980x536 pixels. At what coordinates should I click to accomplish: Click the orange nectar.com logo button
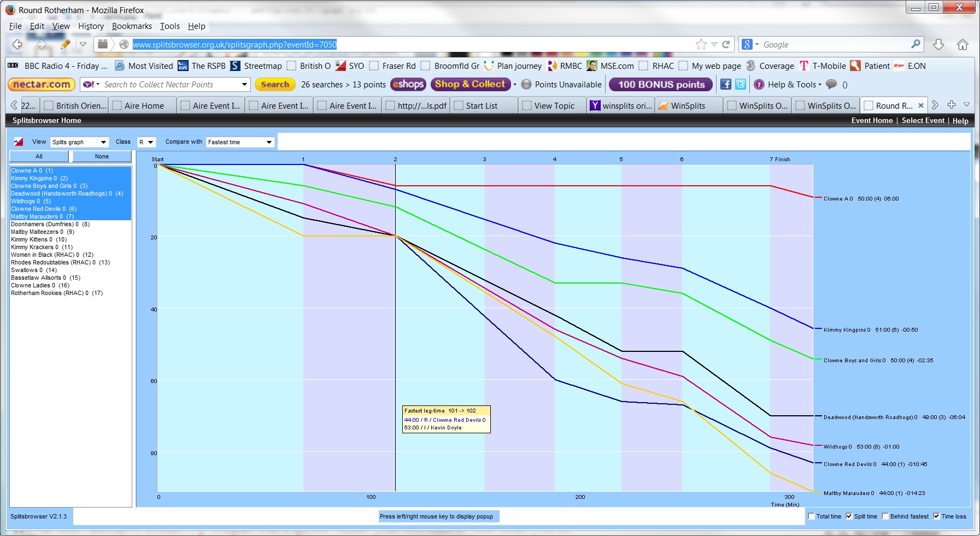click(x=42, y=84)
